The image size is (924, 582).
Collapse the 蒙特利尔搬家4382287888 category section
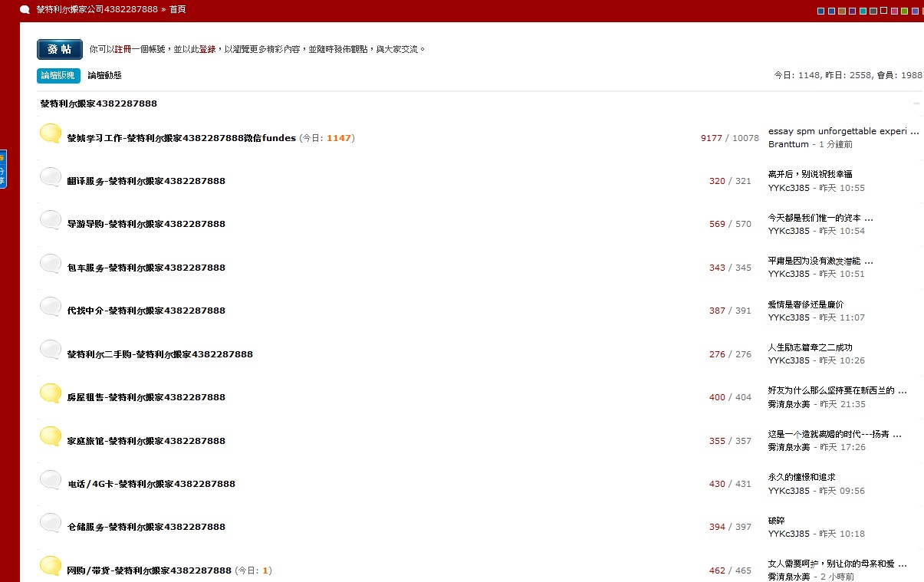[x=916, y=104]
